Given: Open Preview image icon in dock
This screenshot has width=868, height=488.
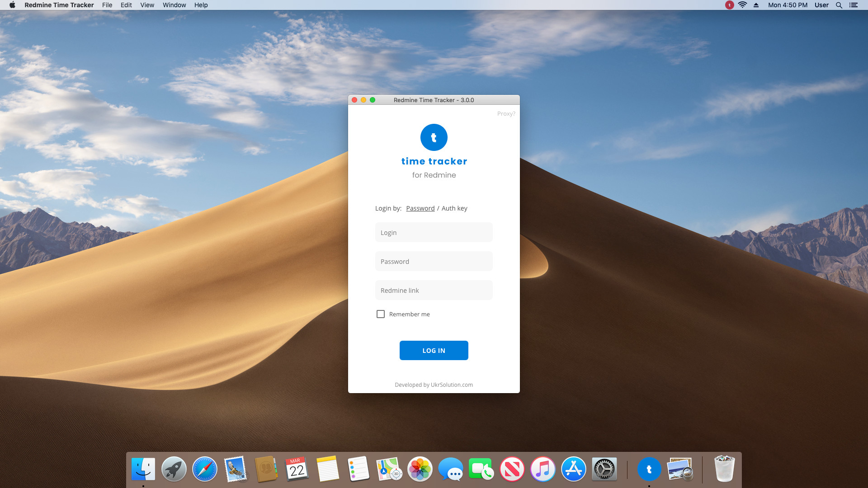Looking at the screenshot, I should coord(680,469).
